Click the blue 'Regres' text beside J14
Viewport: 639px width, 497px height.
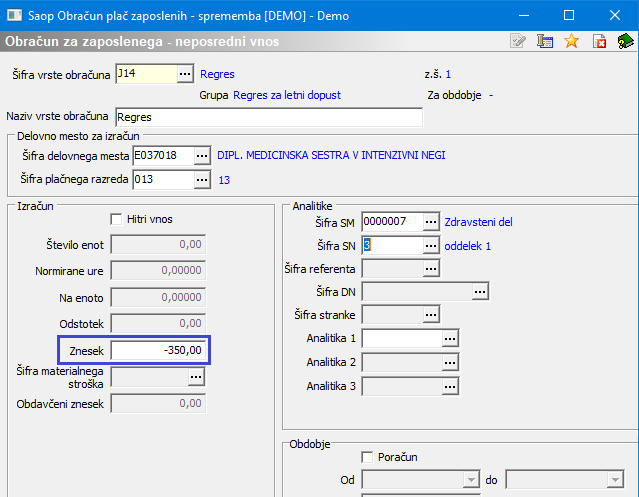click(x=217, y=75)
